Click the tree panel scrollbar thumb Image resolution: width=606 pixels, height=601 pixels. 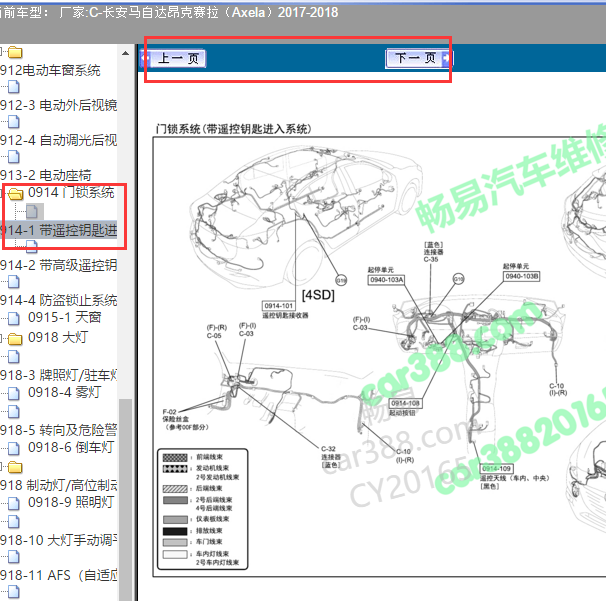(125, 500)
